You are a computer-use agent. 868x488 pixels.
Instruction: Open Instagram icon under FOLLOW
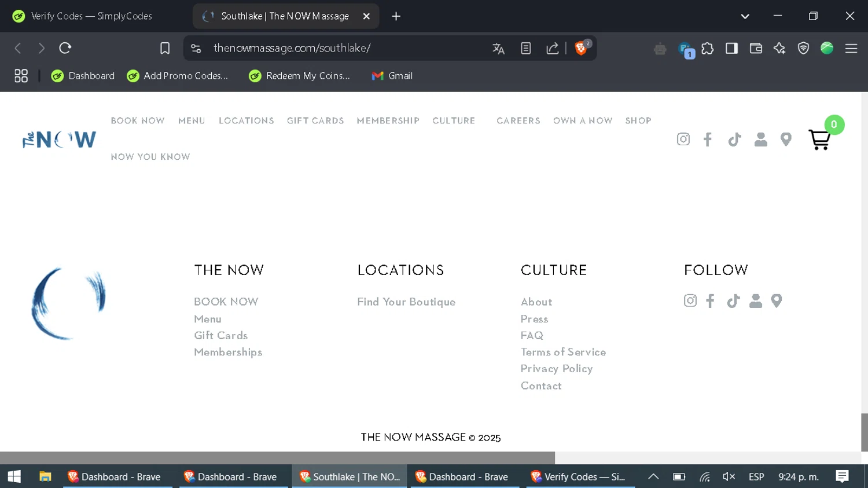click(x=690, y=300)
